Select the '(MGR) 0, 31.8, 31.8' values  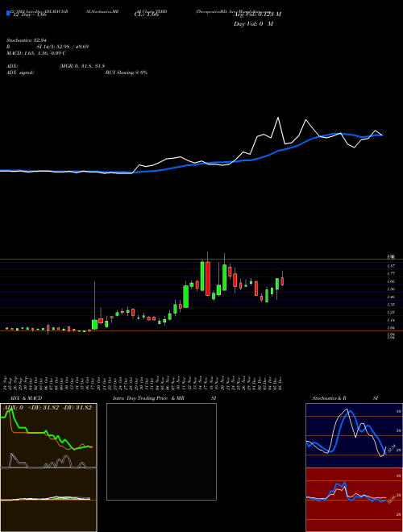click(x=81, y=66)
